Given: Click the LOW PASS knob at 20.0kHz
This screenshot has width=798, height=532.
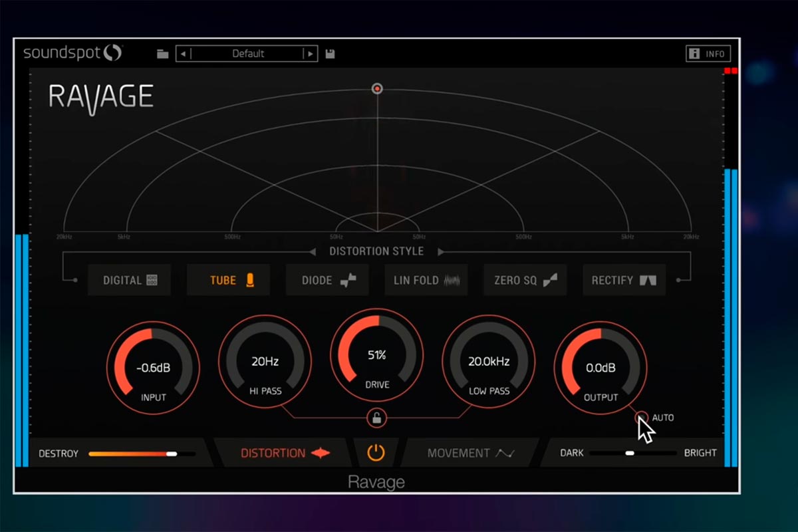Looking at the screenshot, I should 489,362.
